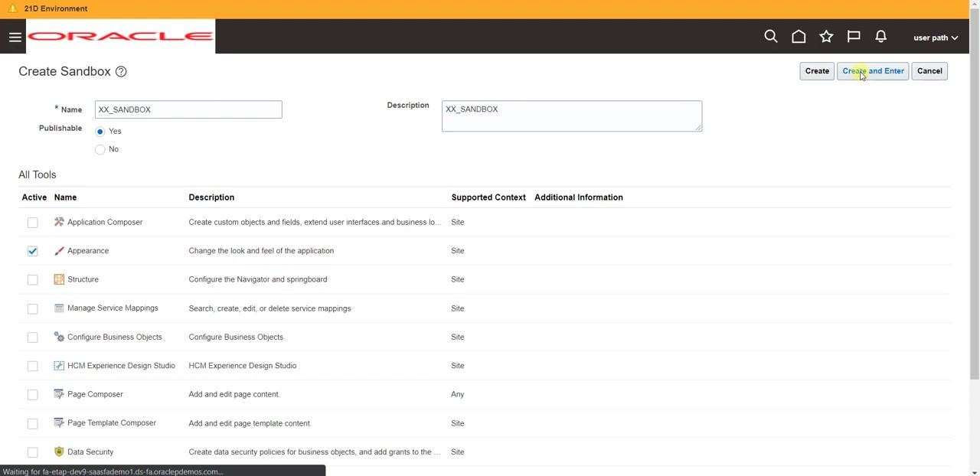This screenshot has height=476, width=980.
Task: Select Publishable Yes radio button
Action: coord(100,132)
